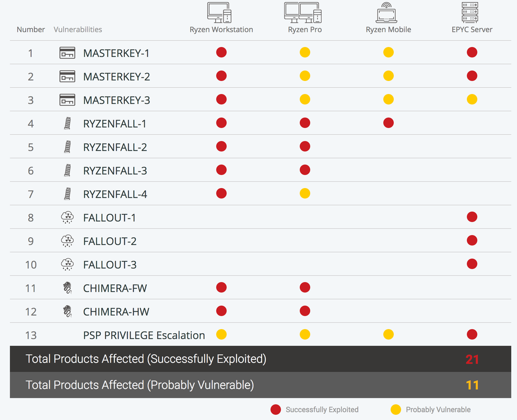Click PSP PRIVILEGE yellow dot under Ryzen Mobile

389,334
